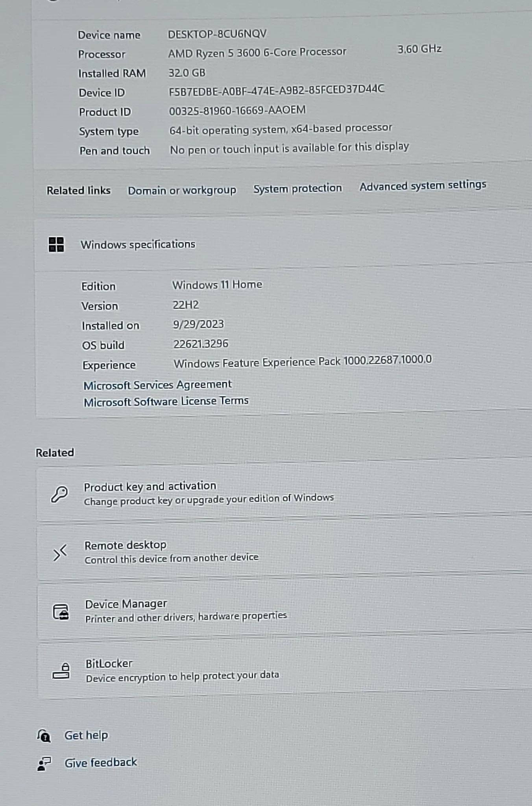The height and width of the screenshot is (806, 532).
Task: Click the BitLocker lock icon
Action: point(61,671)
